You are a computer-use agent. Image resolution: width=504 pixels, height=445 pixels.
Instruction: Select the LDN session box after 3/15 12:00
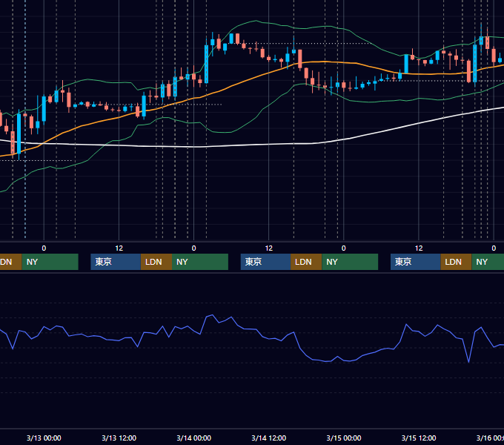(x=456, y=262)
